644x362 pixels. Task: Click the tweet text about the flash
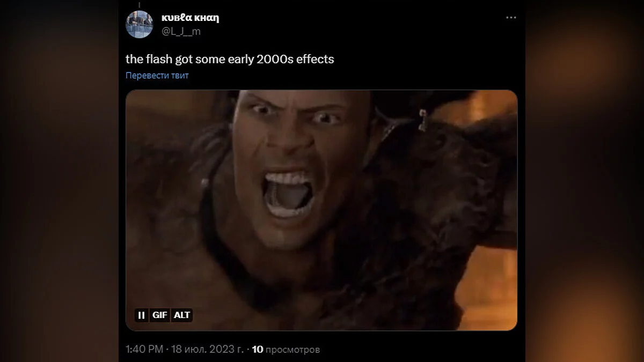pos(230,59)
